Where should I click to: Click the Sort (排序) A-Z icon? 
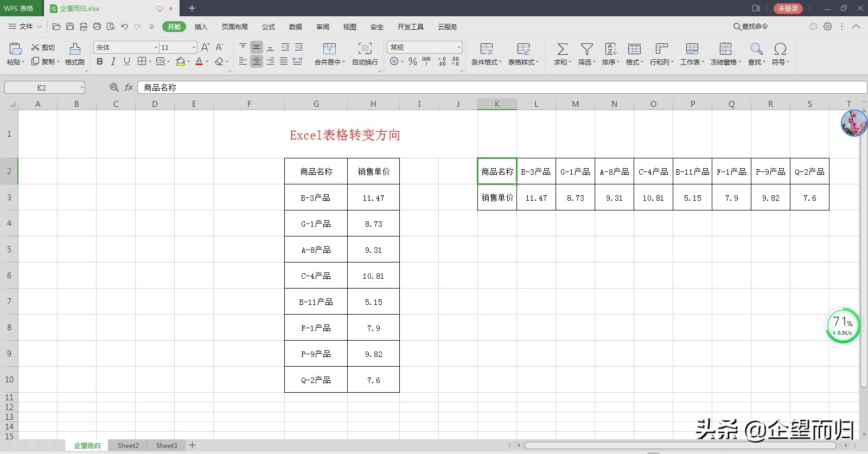610,49
